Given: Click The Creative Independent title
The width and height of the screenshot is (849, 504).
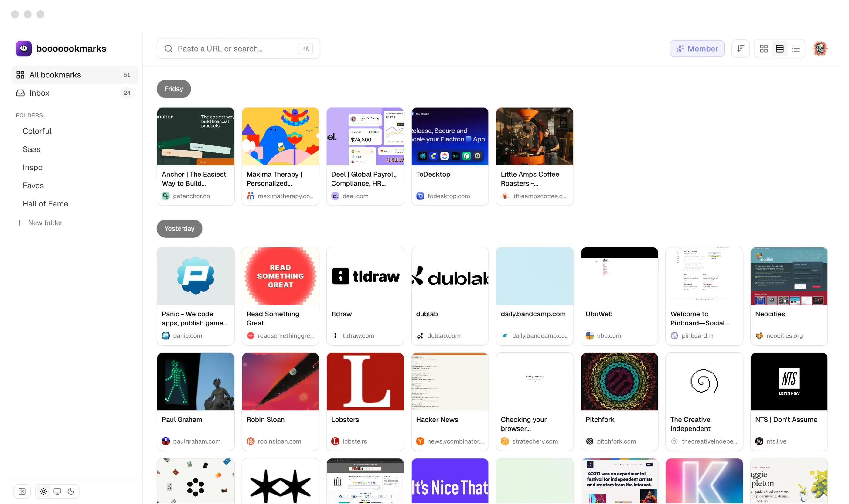Looking at the screenshot, I should point(690,424).
